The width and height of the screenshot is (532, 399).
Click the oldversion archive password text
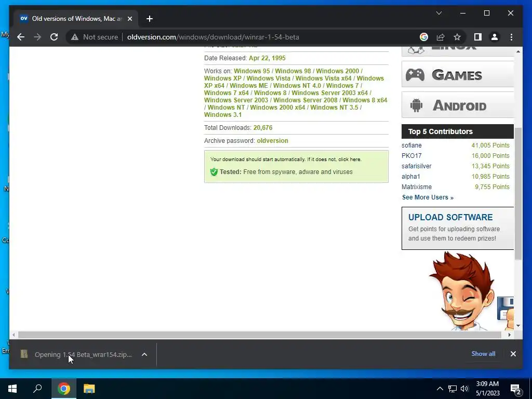tap(272, 140)
